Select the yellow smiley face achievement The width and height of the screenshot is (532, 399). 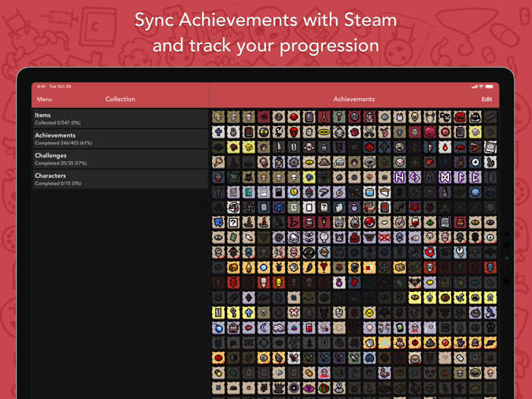(x=369, y=312)
